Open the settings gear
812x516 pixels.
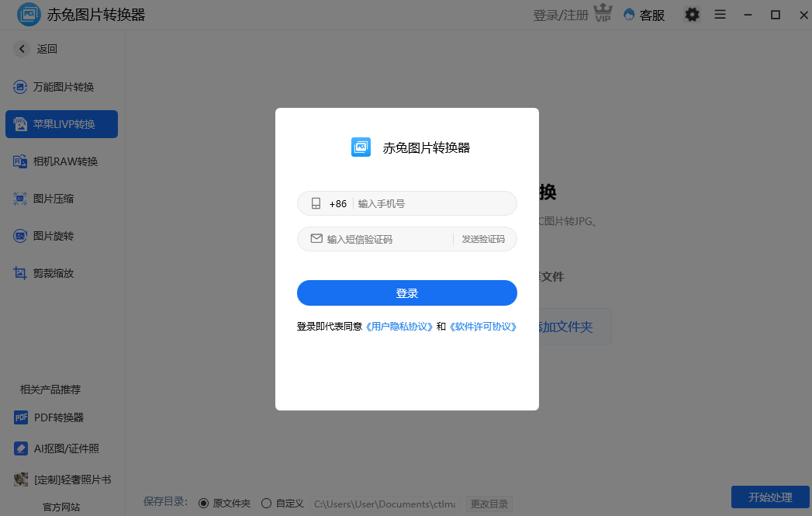(692, 14)
